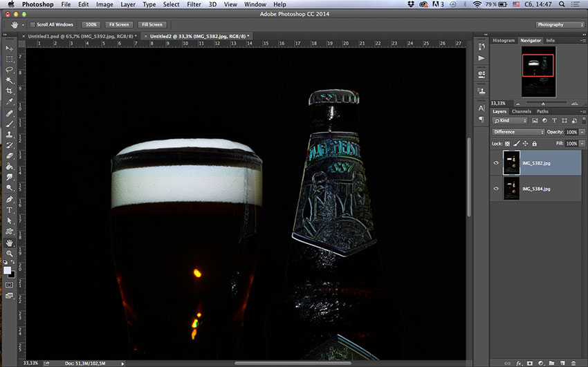Open the Photography workspace dropdown
This screenshot has width=588, height=367.
coord(560,25)
